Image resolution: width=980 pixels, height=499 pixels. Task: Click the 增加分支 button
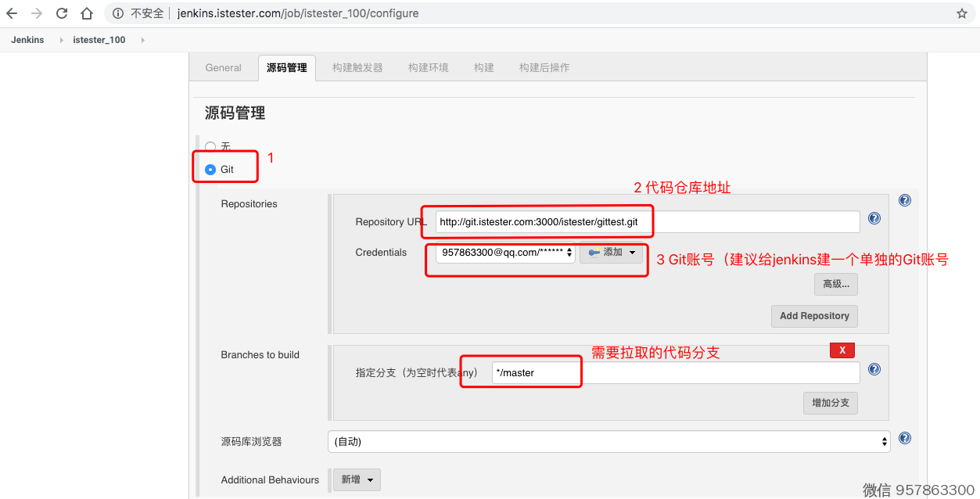(830, 403)
